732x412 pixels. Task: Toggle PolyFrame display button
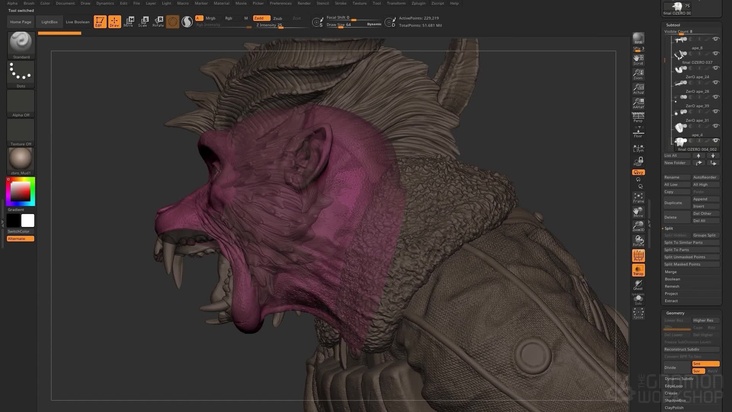pyautogui.click(x=638, y=255)
